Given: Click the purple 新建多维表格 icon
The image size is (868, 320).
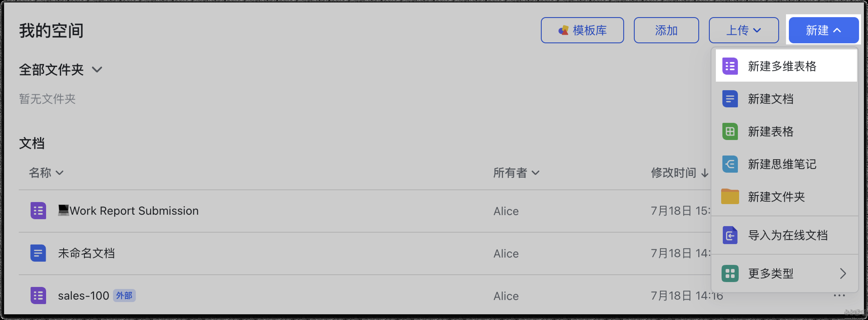Looking at the screenshot, I should 730,66.
